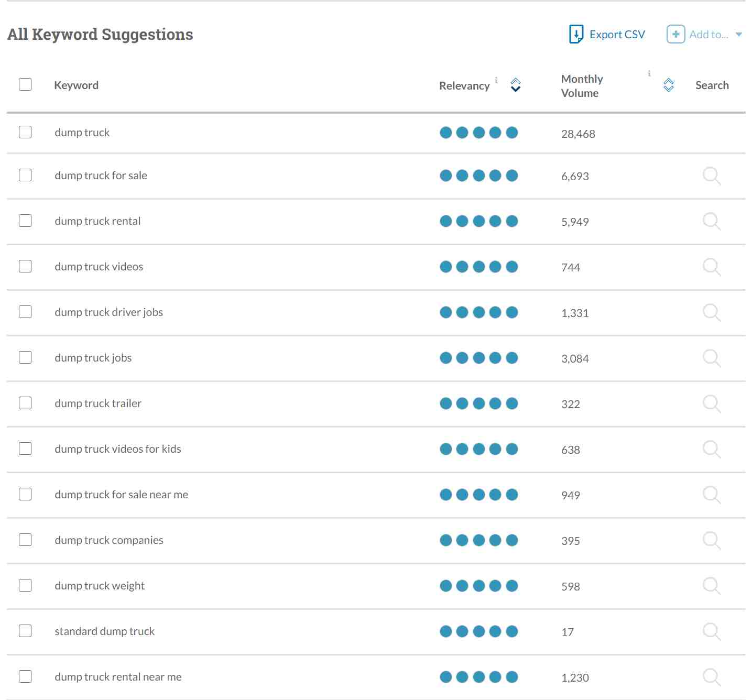Open search for dump truck videos row
752x700 pixels.
coord(711,267)
